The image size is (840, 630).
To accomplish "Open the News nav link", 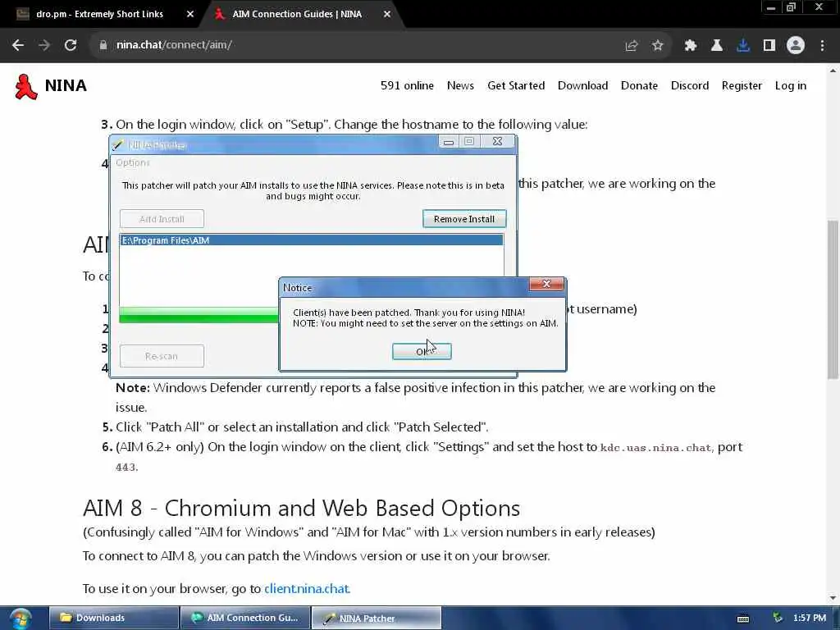I will pos(460,85).
